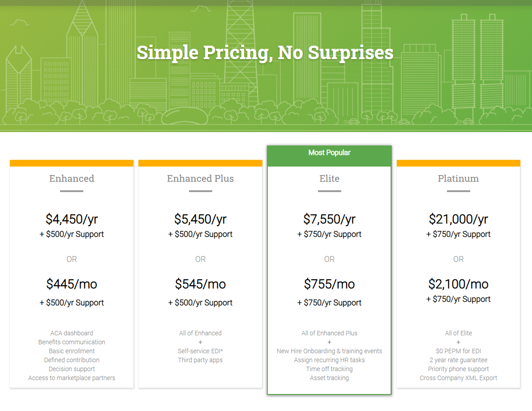Click the $2,100/mo Platinum monthly price
The height and width of the screenshot is (411, 532).
pos(458,284)
